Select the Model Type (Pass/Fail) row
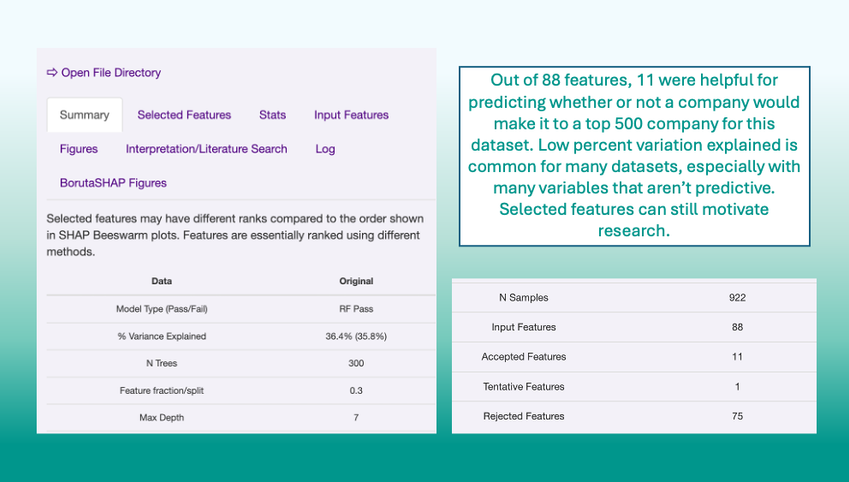The height and width of the screenshot is (482, 849). click(x=161, y=309)
